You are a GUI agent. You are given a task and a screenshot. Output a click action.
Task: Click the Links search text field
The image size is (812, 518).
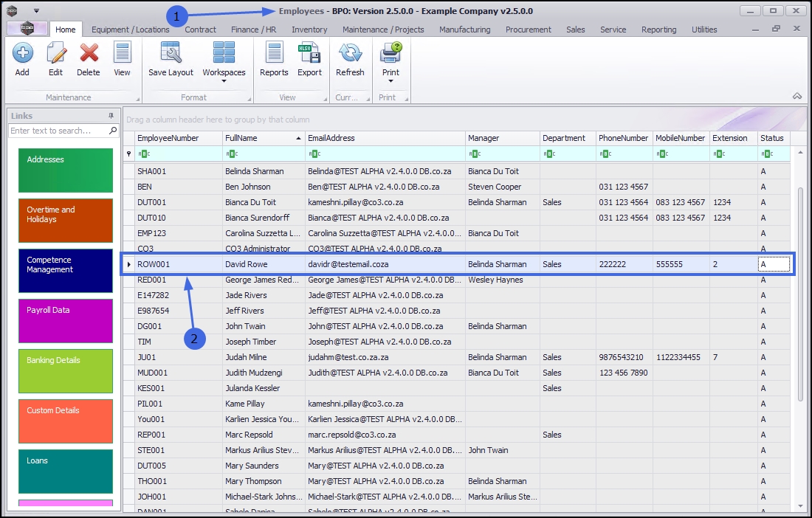58,131
